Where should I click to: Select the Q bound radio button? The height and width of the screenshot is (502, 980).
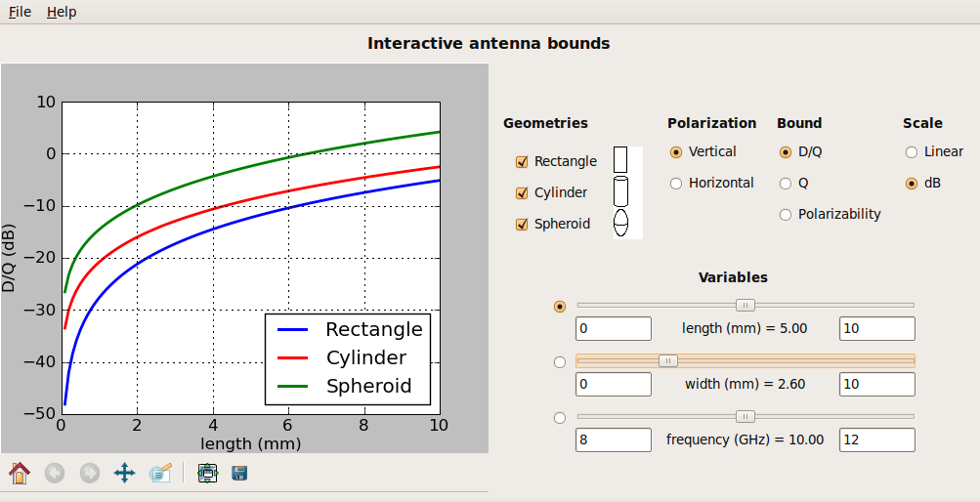pyautogui.click(x=786, y=184)
